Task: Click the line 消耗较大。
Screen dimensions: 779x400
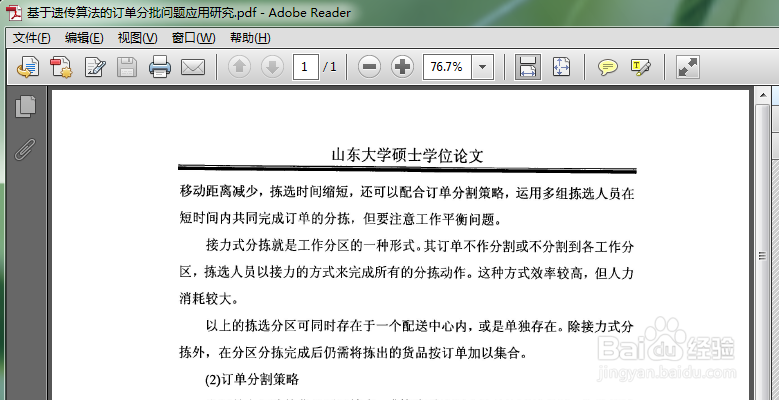Action: coord(209,299)
